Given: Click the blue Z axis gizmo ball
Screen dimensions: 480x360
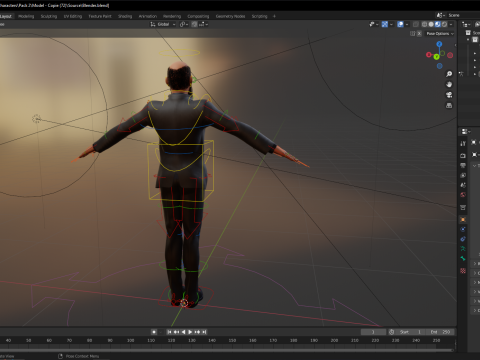Looking at the screenshot, I should coord(439,44).
